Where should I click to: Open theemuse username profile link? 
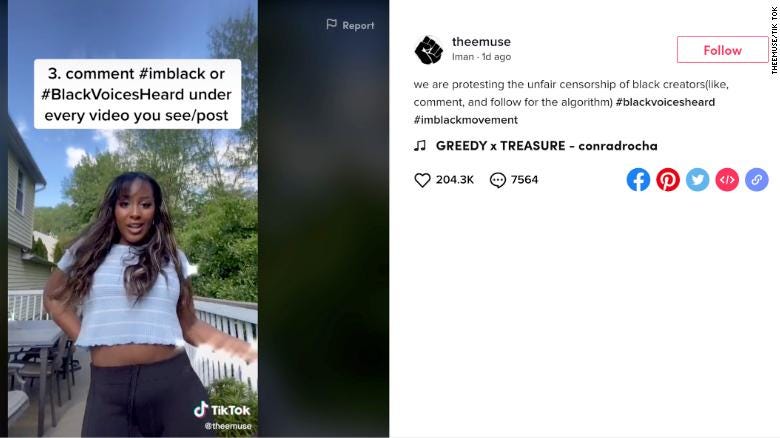(x=481, y=42)
